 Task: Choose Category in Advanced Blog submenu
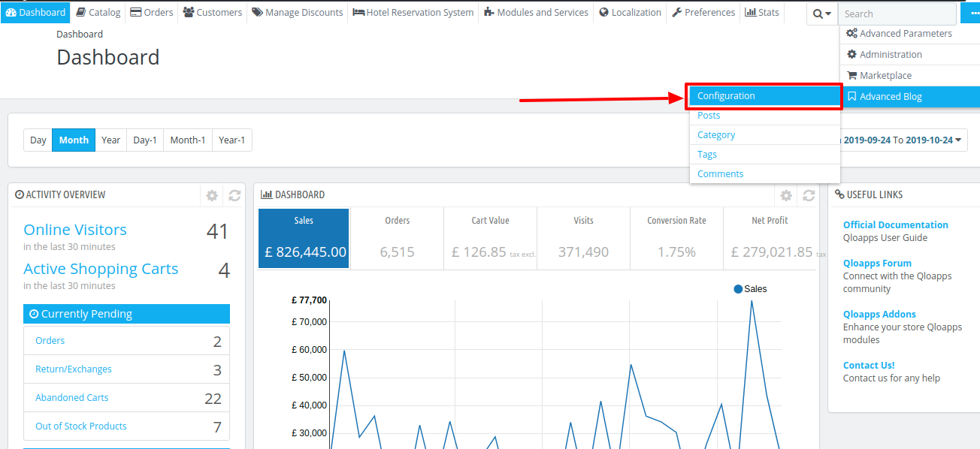(764, 135)
